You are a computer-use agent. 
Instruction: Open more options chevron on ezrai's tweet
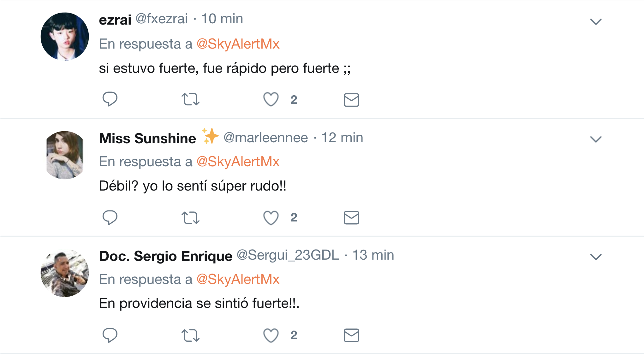click(596, 21)
